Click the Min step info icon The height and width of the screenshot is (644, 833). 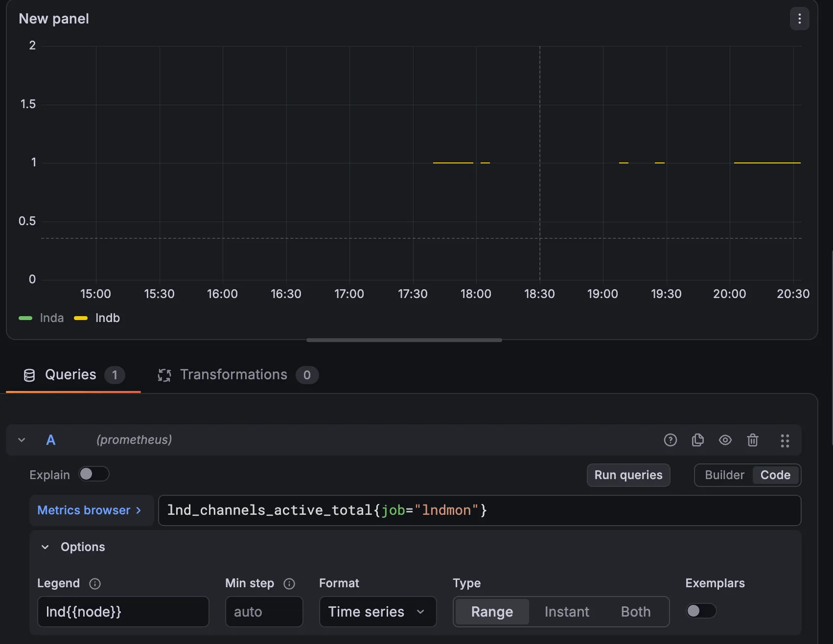(289, 583)
